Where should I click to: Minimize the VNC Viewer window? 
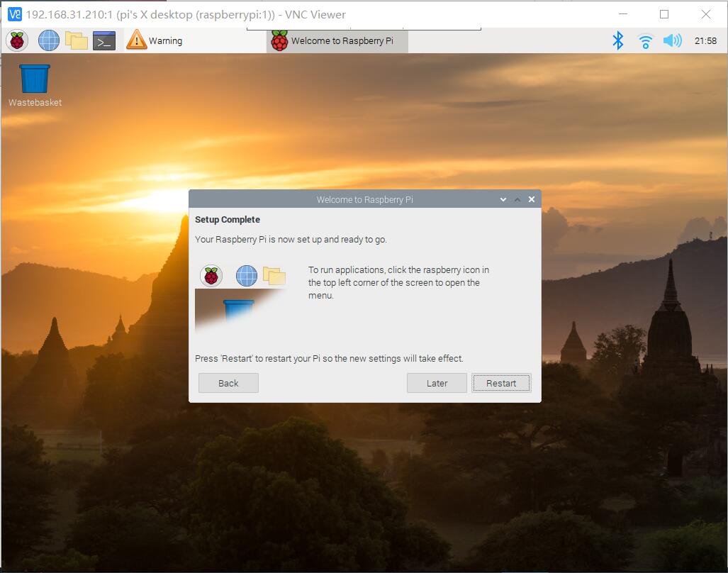(x=623, y=14)
